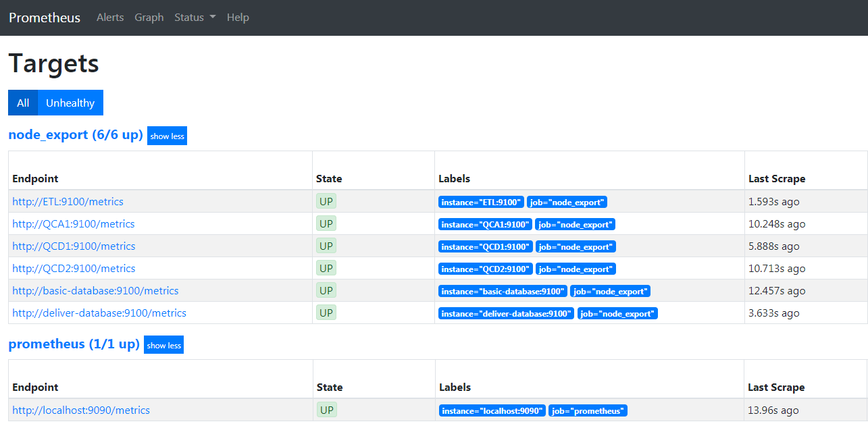Click the 12.457s ago last scrape value
The height and width of the screenshot is (428, 868).
[x=777, y=290]
